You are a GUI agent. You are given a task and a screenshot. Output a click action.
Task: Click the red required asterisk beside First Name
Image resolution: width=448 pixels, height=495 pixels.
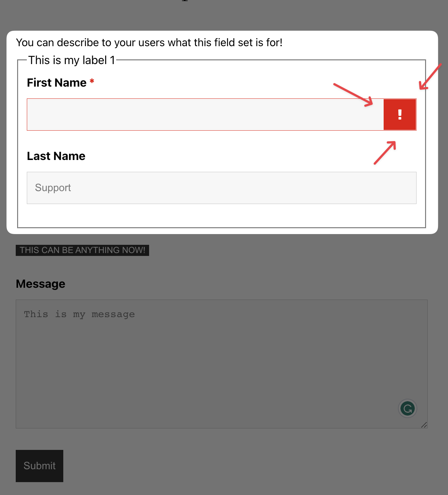click(92, 82)
